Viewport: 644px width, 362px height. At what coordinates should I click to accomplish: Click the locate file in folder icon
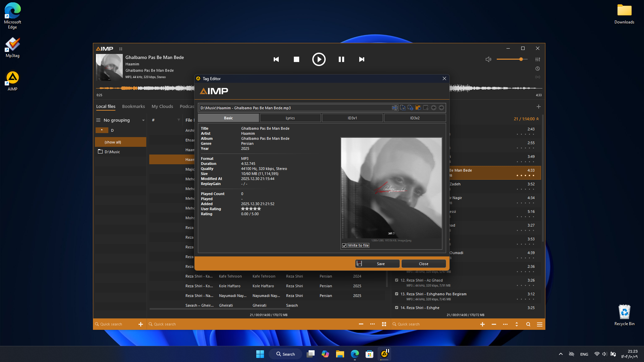click(418, 108)
